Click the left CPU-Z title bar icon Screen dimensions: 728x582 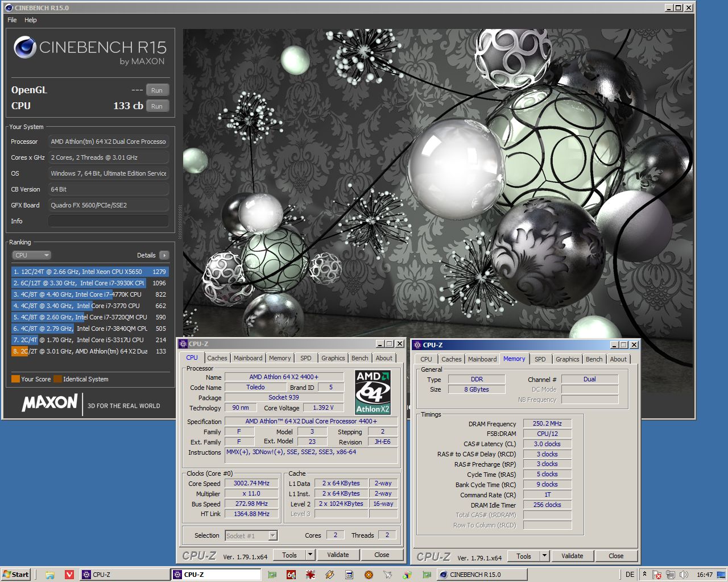point(183,344)
